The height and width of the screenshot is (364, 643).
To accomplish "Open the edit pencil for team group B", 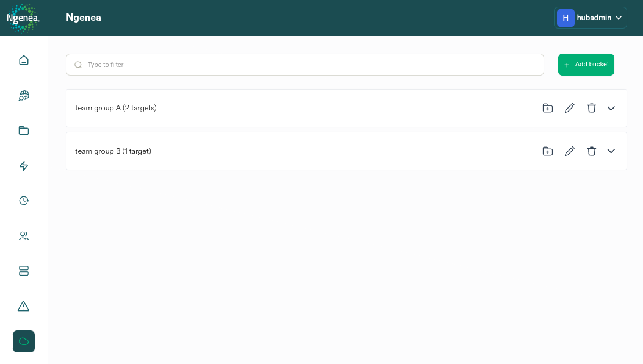I will 570,151.
